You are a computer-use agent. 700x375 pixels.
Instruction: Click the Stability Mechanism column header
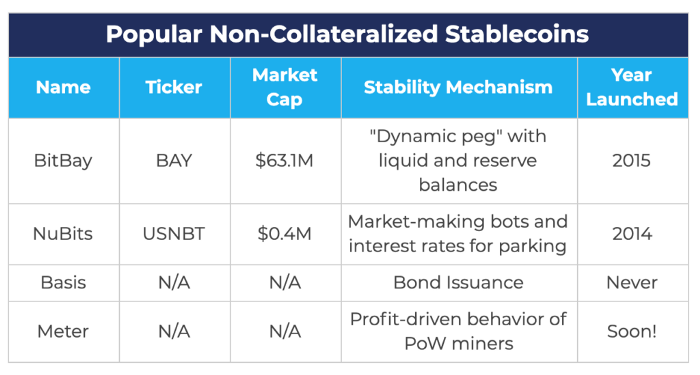click(458, 87)
